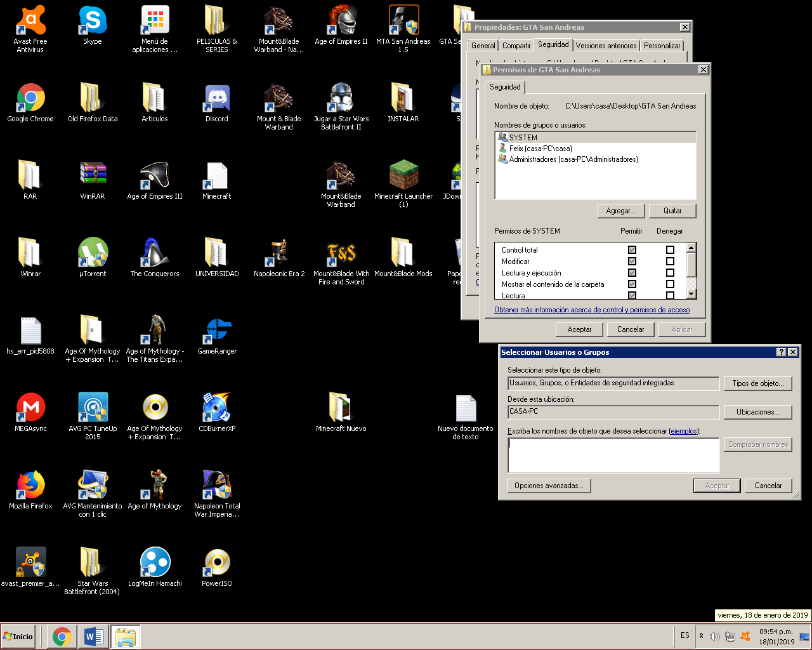The image size is (812, 650).
Task: Select the Age of Empires II shortcut
Action: point(341,25)
